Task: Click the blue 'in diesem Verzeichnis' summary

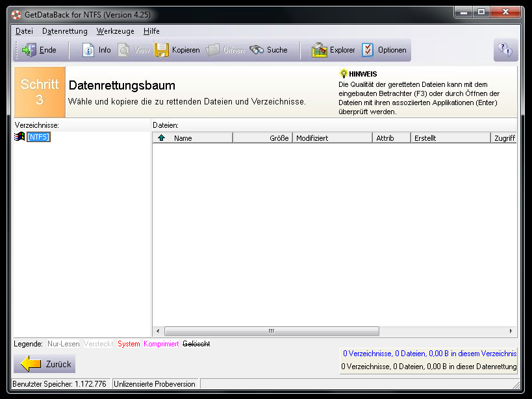Action: [x=429, y=354]
